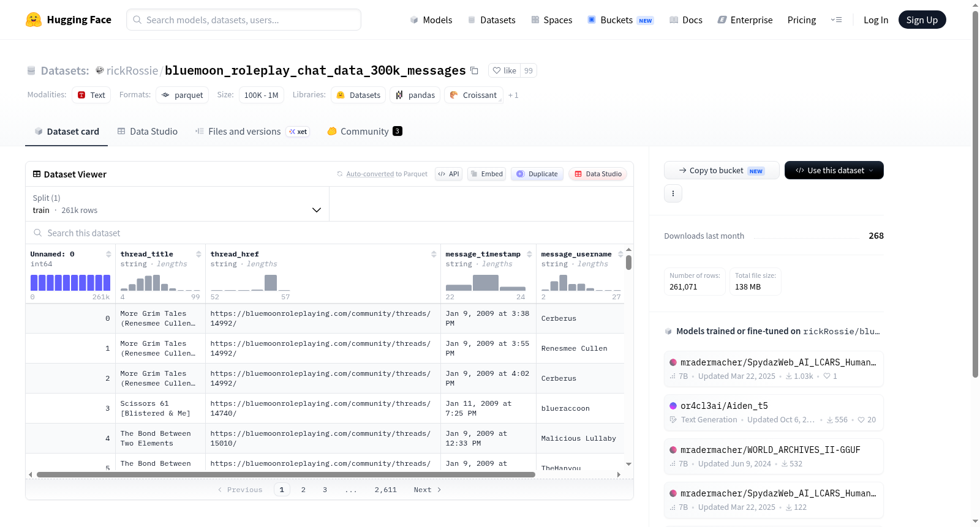Click the Datasets library tag
980x527 pixels.
tap(358, 95)
